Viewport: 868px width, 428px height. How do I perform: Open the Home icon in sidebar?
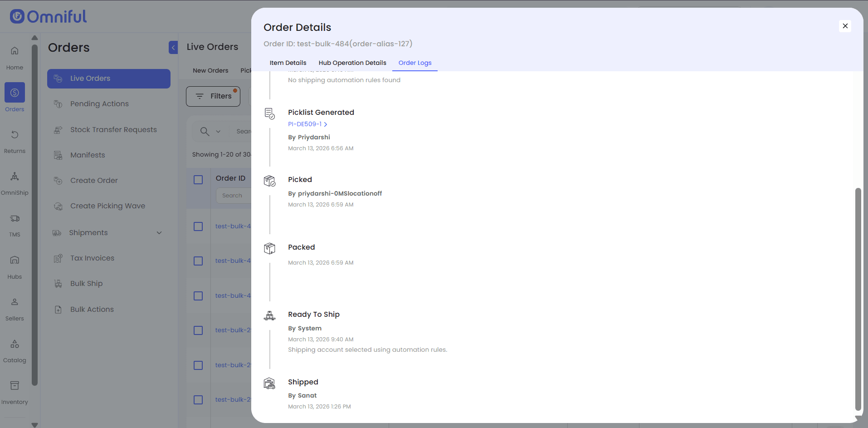(15, 51)
